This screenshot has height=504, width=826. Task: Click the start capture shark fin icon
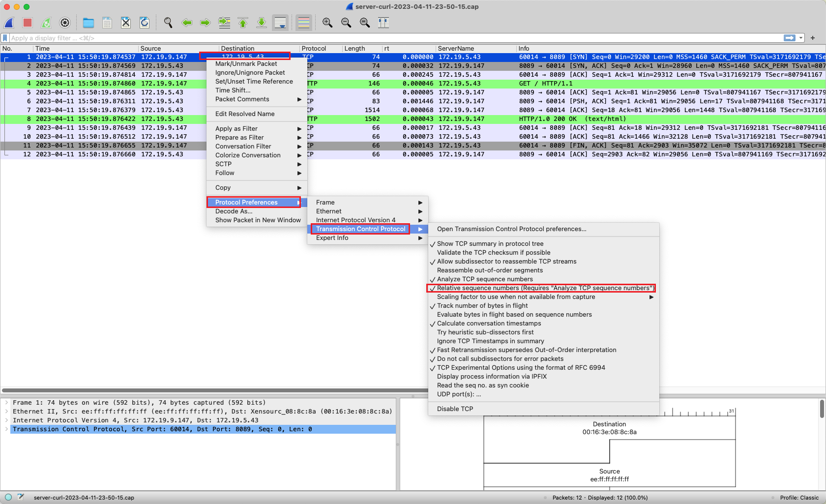(9, 23)
